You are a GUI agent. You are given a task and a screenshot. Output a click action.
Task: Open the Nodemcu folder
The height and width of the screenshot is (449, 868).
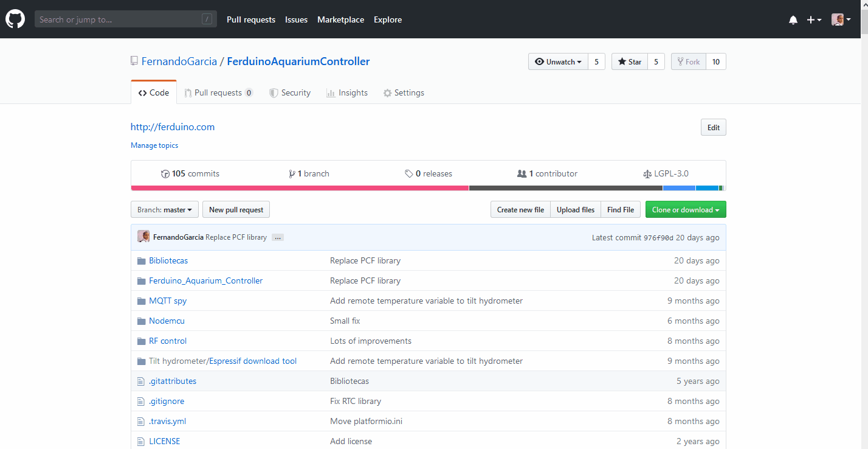point(167,321)
